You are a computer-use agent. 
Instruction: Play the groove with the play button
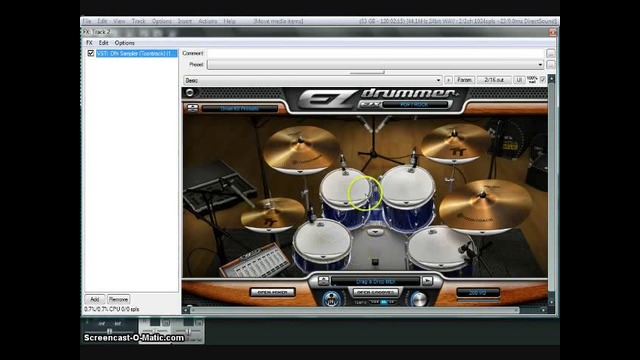click(x=427, y=281)
